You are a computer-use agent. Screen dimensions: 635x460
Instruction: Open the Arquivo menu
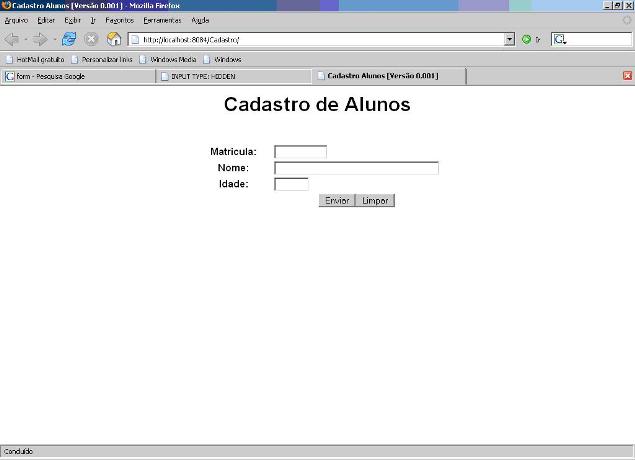tap(16, 20)
